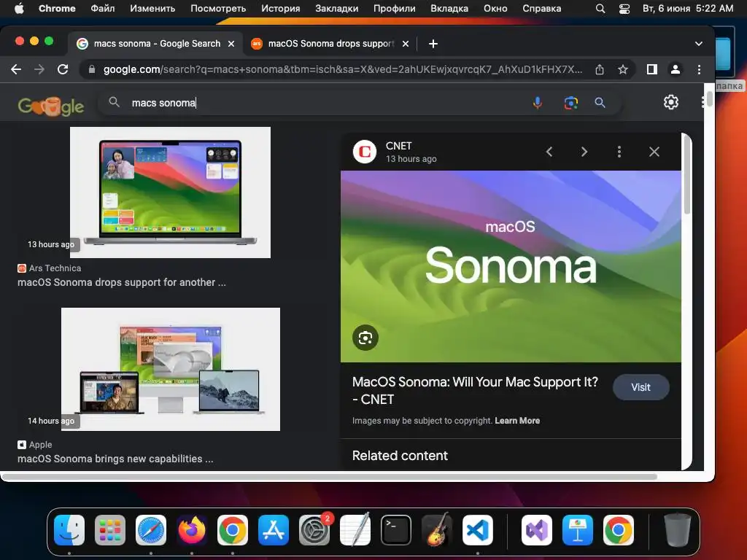Switch to the macs sonoma Google Search tab
Viewport: 747px width, 560px height.
155,44
